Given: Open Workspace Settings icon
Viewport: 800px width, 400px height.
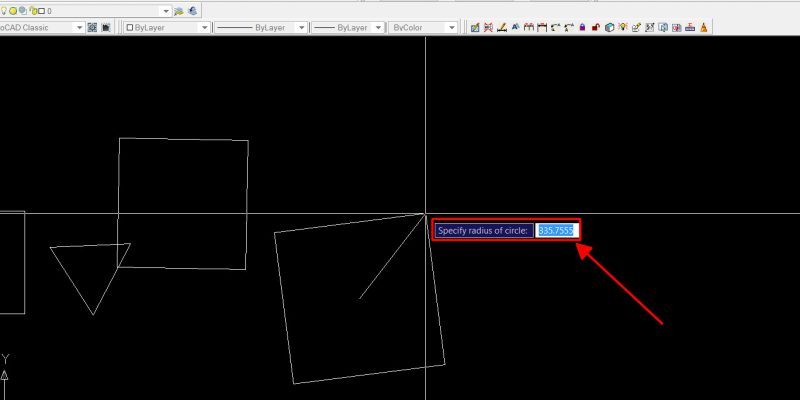Looking at the screenshot, I should point(92,28).
